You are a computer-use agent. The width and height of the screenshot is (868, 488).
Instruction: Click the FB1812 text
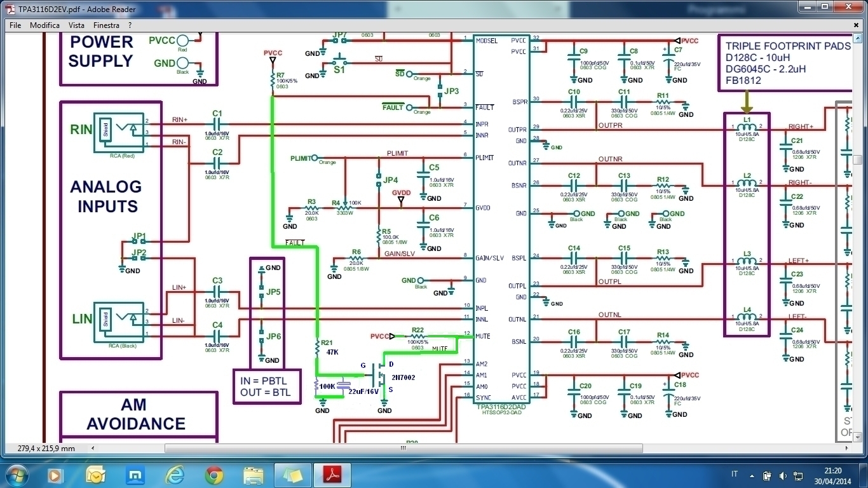[743, 81]
